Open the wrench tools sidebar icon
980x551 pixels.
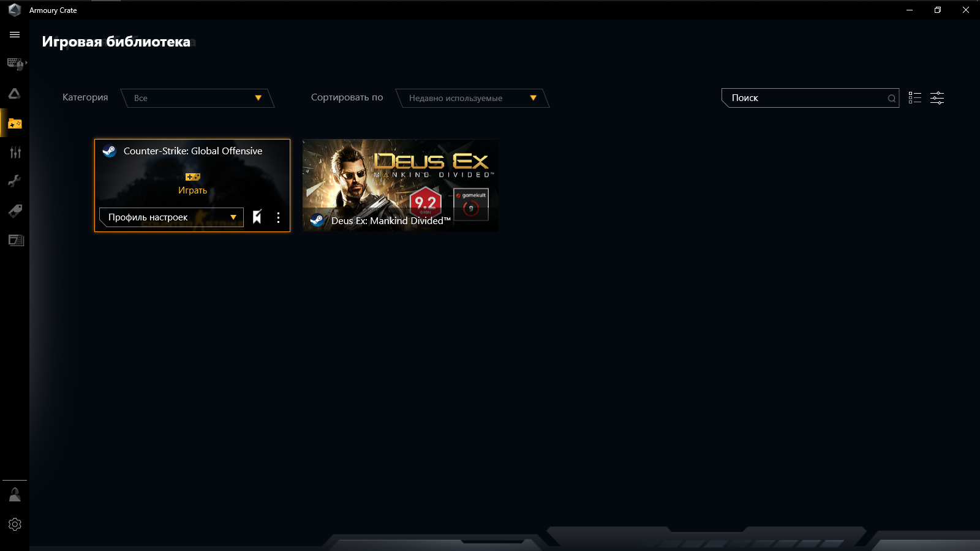[x=15, y=181]
